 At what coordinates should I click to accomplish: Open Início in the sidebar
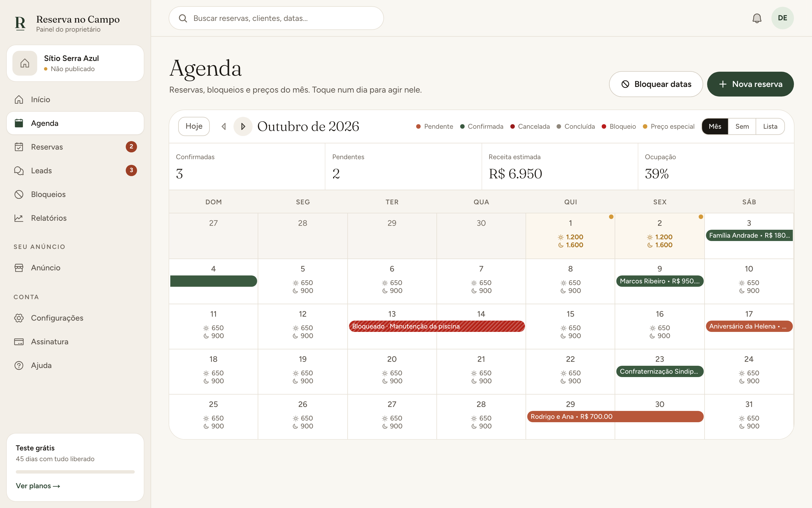[75, 99]
